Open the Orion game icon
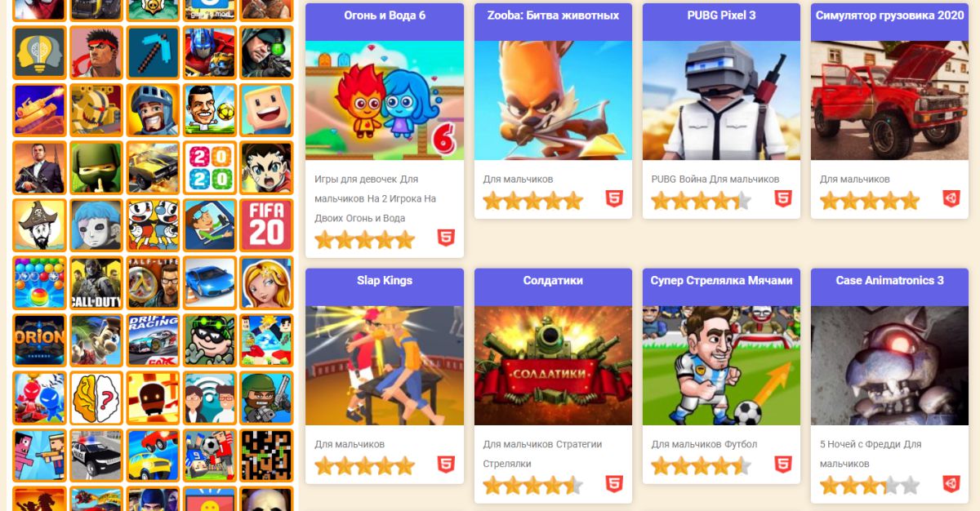 (x=39, y=340)
